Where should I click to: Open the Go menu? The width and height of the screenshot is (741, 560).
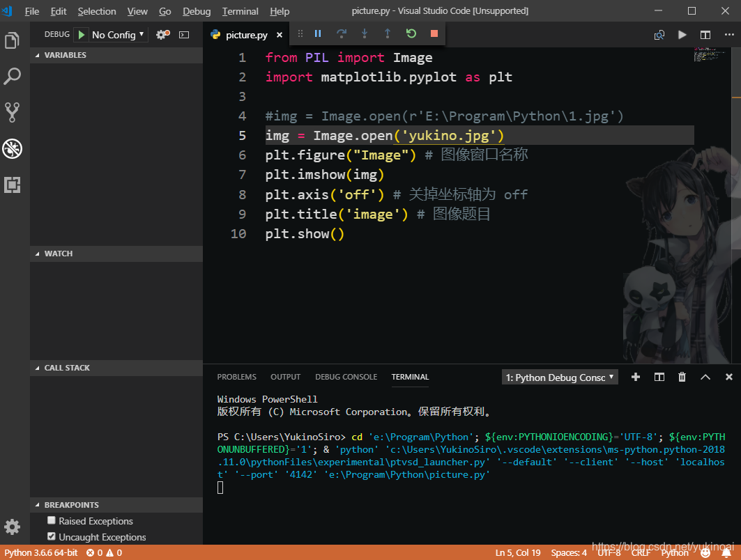pyautogui.click(x=165, y=11)
